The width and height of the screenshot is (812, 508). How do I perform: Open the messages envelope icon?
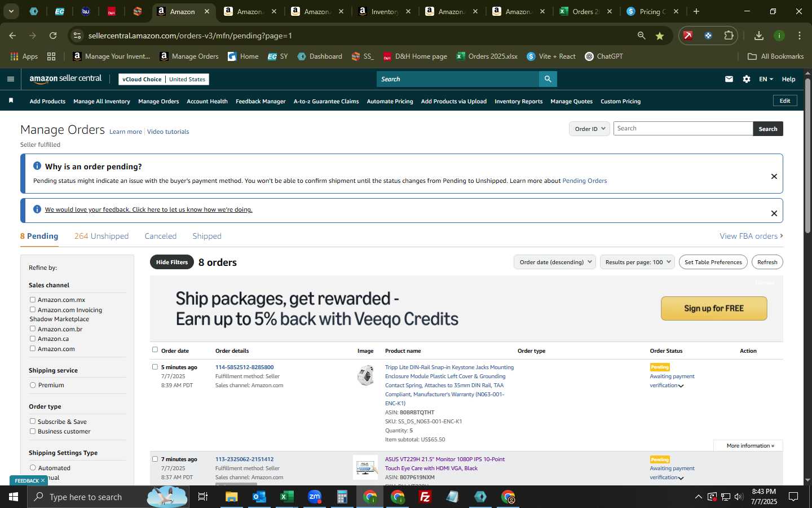pos(729,79)
